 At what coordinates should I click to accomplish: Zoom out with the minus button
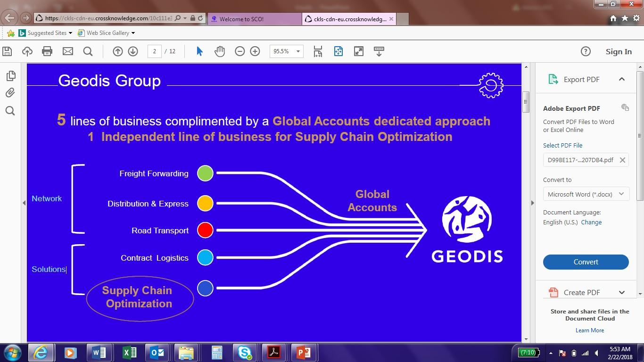240,51
